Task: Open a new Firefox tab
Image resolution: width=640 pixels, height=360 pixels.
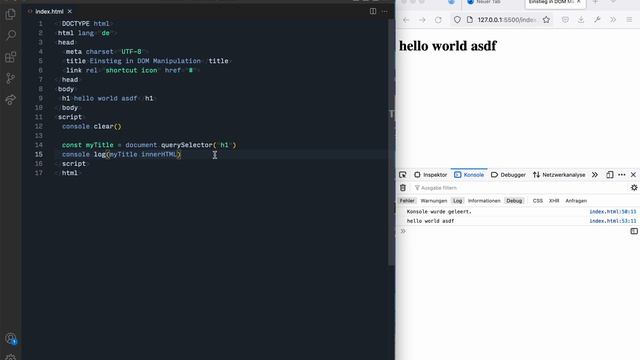Action: coord(595,2)
